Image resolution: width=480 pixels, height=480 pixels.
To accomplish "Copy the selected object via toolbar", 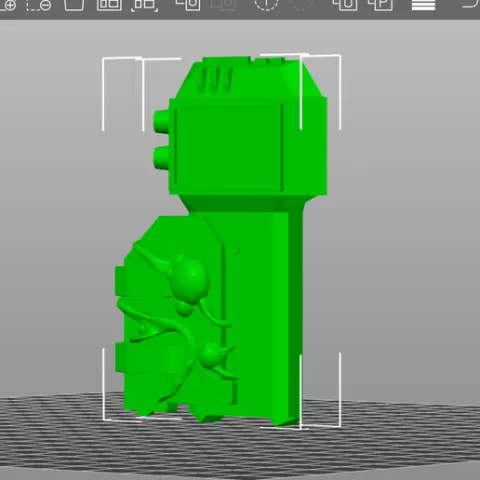I will [x=188, y=4].
